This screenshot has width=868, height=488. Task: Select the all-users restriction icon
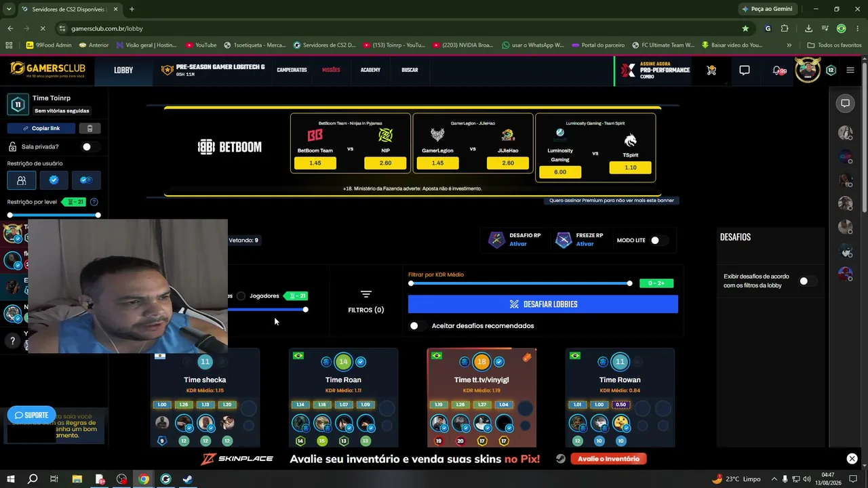point(22,180)
